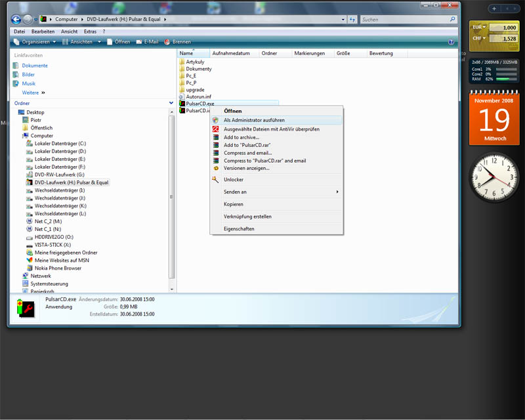Expand Weitere favorite links
Viewport: 525px width, 420px height.
point(33,93)
